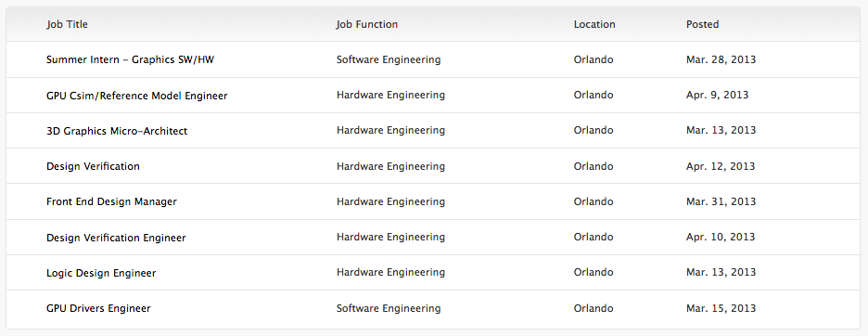Open the 3D Graphics Micro-Architect job
This screenshot has width=868, height=336.
click(117, 131)
